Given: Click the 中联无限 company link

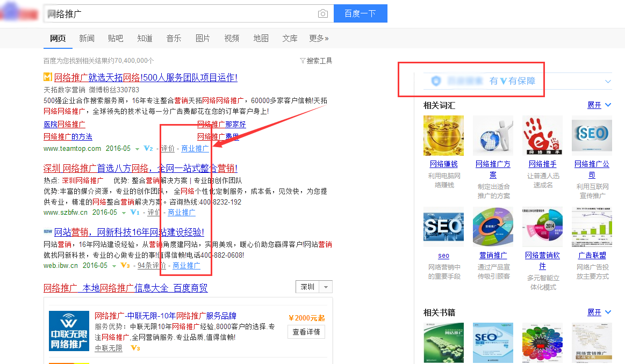Looking at the screenshot, I should 109,348.
